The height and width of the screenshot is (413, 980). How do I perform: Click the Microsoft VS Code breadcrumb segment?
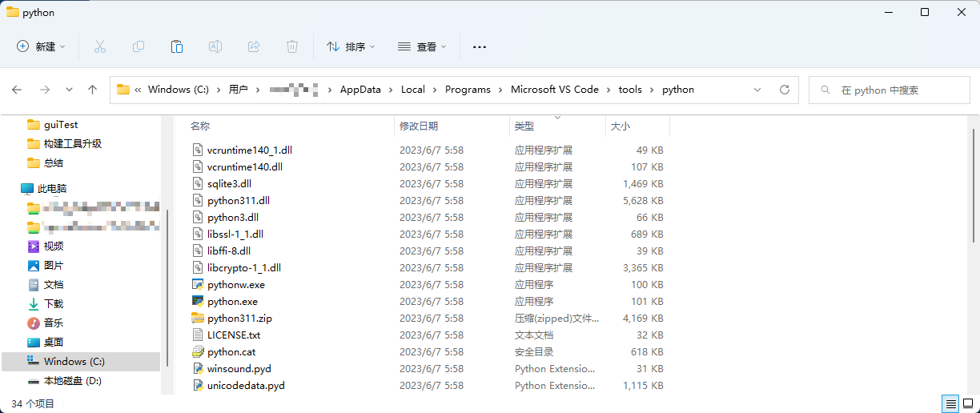(554, 90)
